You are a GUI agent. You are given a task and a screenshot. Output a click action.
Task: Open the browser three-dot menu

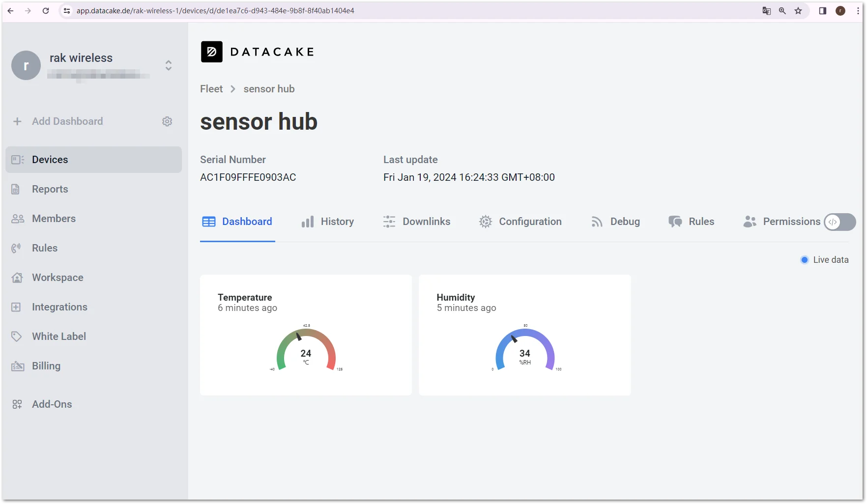[x=858, y=11]
